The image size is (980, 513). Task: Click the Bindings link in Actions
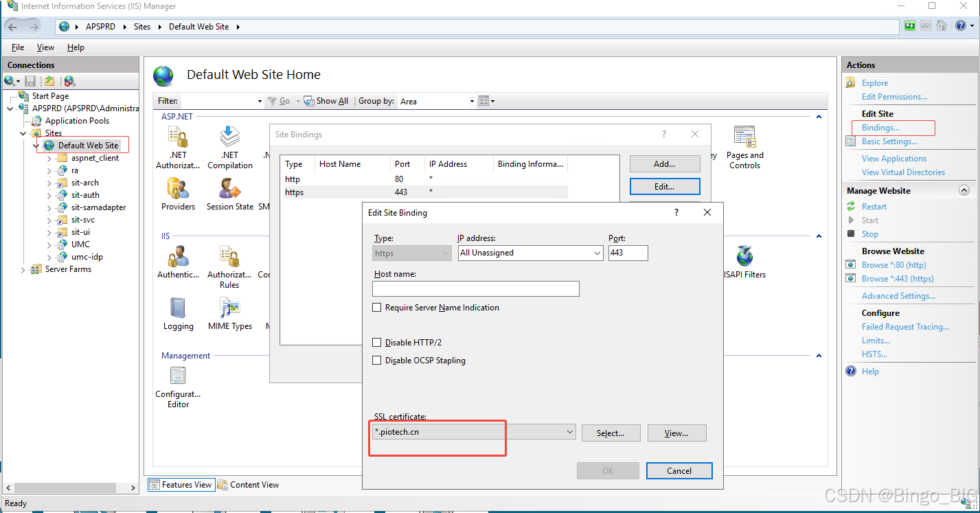pyautogui.click(x=880, y=128)
